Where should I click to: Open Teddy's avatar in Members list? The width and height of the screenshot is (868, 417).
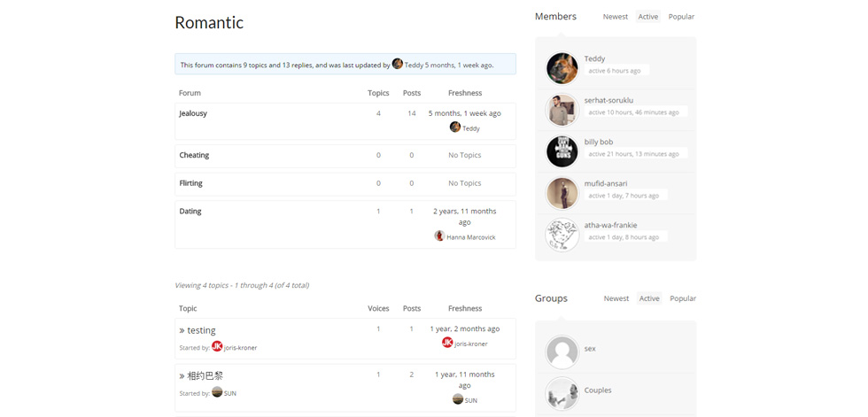point(562,68)
